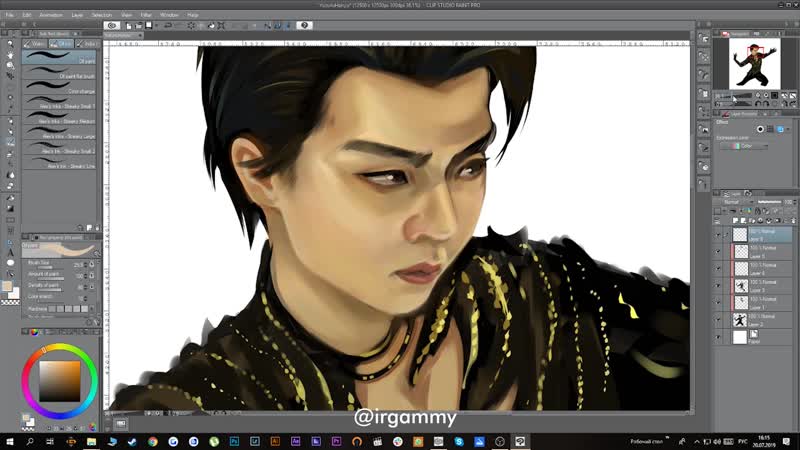Choose Alex's Inks Streaky Large brush
This screenshot has width=800, height=450.
tap(60, 133)
